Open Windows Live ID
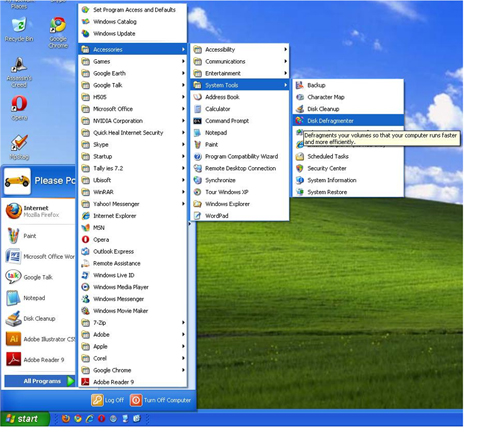477x436 pixels. point(132,275)
